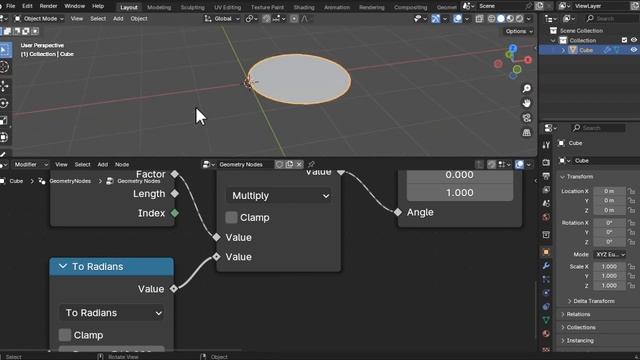Viewport: 640px width, 360px height.
Task: Open the Multiply operation dropdown
Action: (280, 196)
